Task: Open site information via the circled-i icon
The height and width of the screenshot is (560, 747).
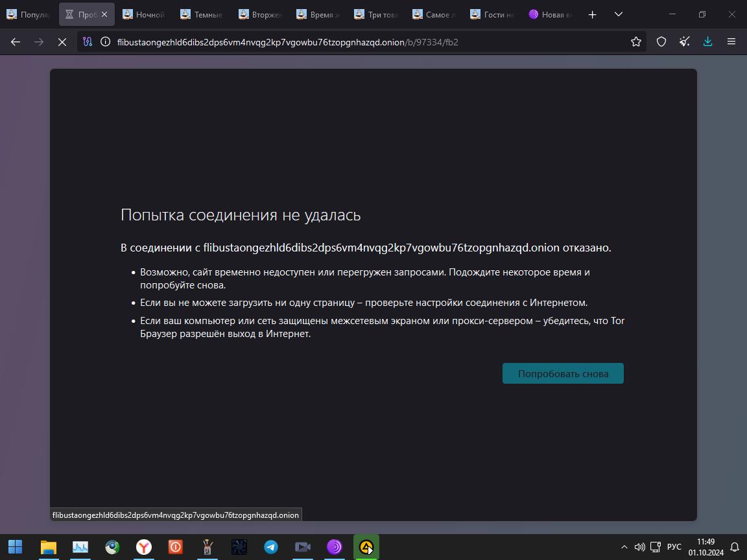Action: point(104,41)
